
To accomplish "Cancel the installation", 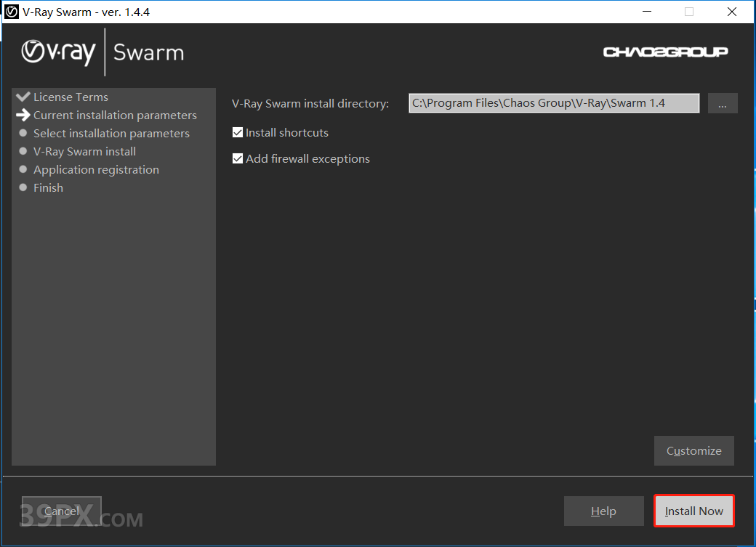I will tap(62, 511).
